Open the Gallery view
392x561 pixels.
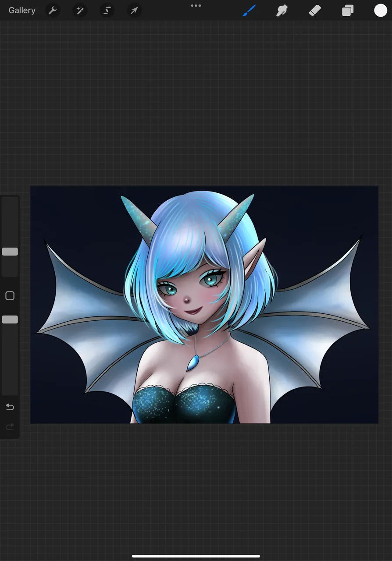pyautogui.click(x=22, y=11)
